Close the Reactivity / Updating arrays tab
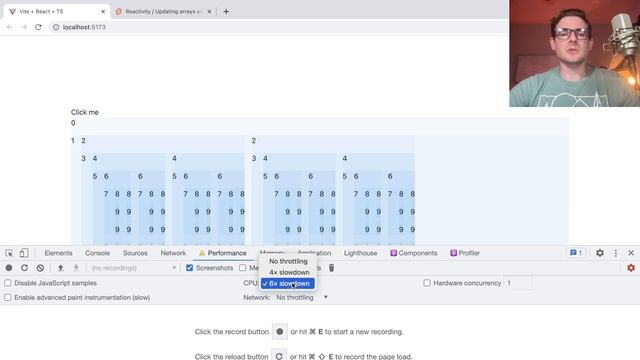 [x=209, y=11]
